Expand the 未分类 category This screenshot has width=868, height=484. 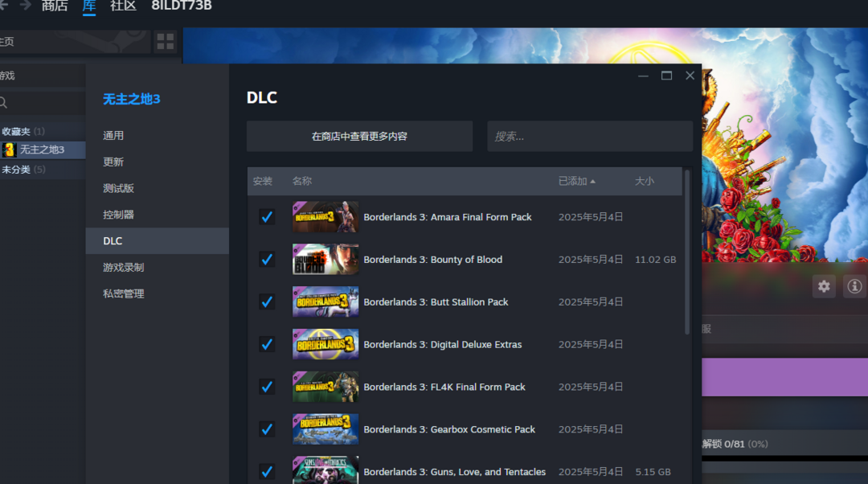[x=23, y=170]
